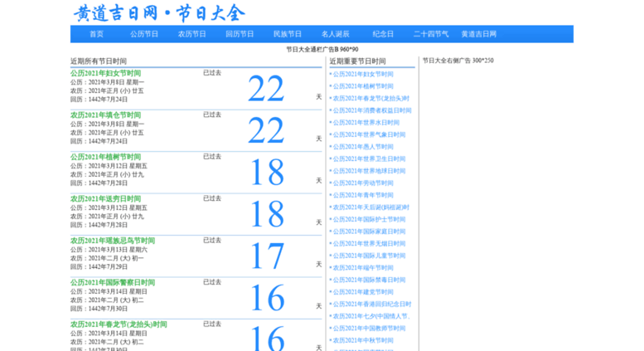Screen dimensions: 644x351
Task: Open sidebar link 公历2021年世界地球日时间
Action: [369, 171]
